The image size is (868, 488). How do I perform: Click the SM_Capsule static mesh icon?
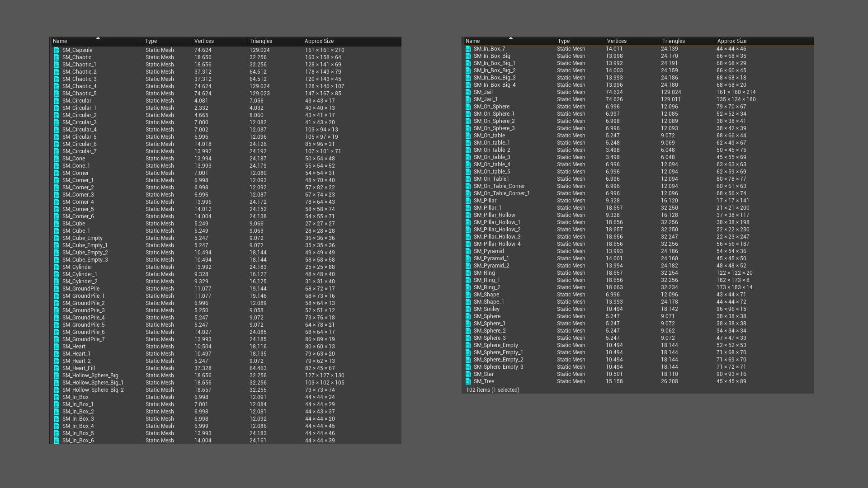click(57, 50)
